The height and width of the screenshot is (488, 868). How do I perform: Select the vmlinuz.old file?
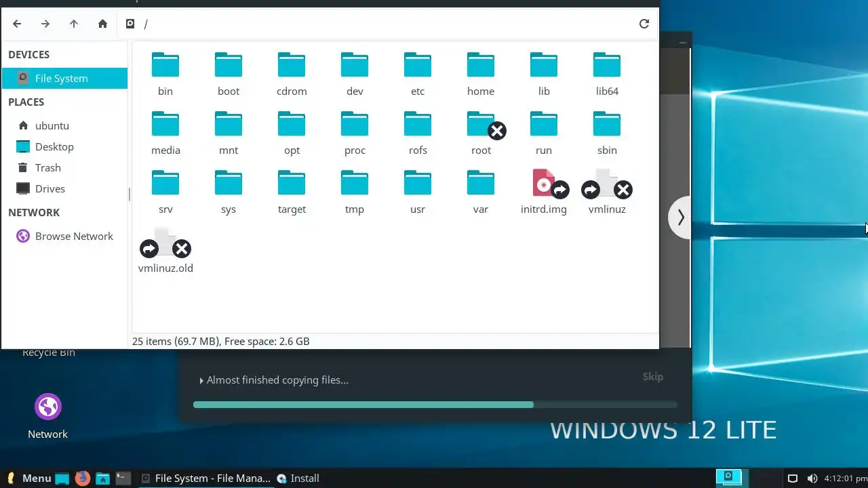coord(165,251)
